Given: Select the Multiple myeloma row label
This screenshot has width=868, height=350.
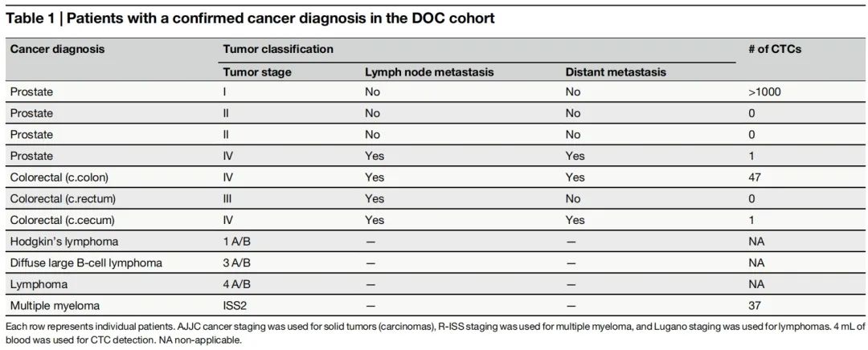Looking at the screenshot, I should tap(55, 305).
